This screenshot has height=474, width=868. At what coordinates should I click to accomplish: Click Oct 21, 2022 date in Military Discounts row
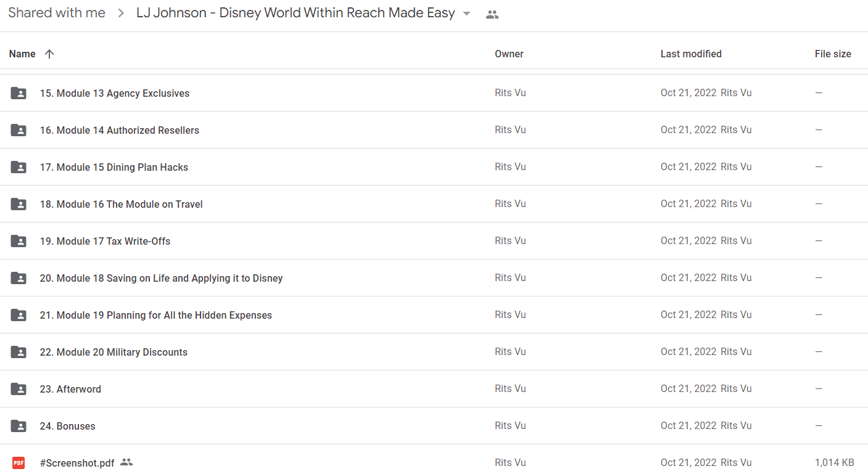point(688,351)
